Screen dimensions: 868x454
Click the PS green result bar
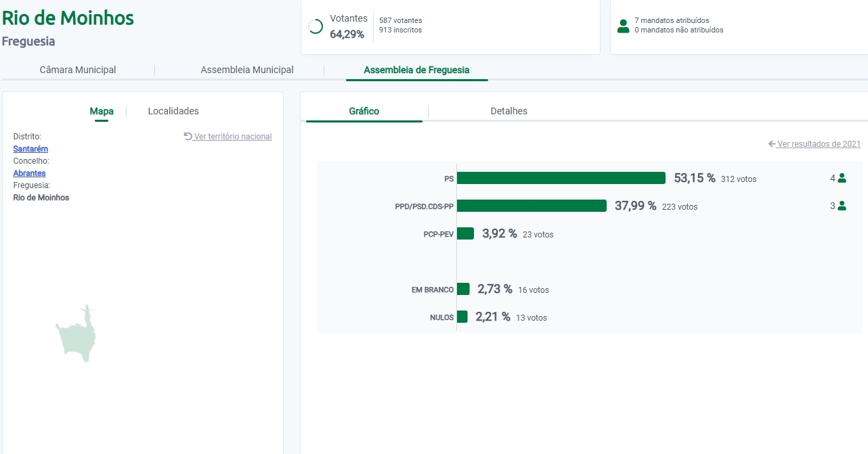561,178
